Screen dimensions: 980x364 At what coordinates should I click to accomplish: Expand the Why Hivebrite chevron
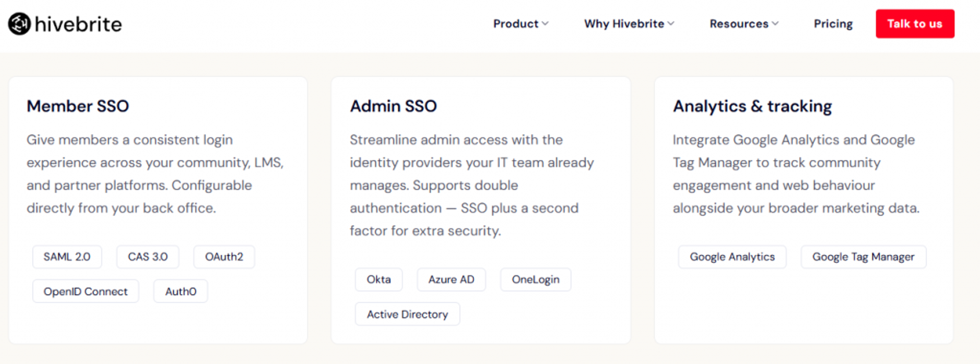671,23
